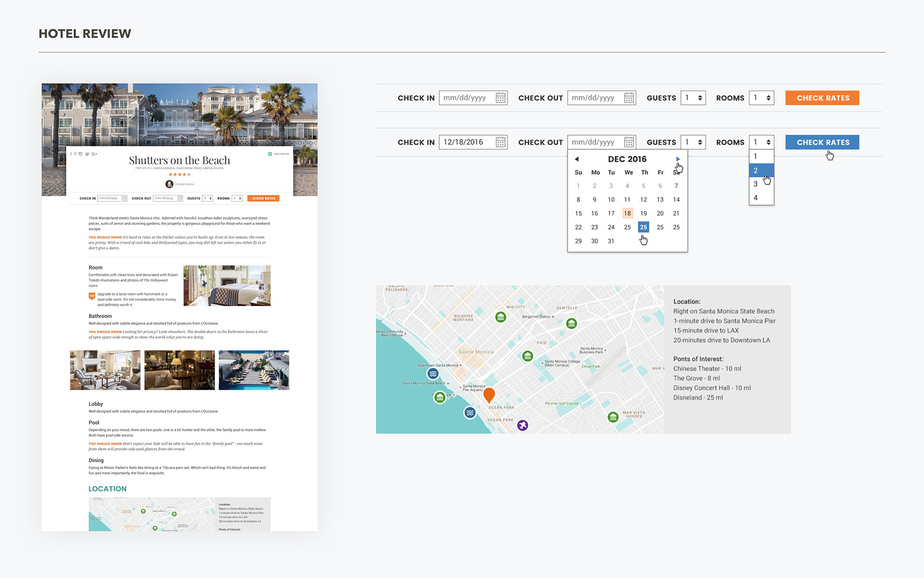
Task: Click green museum pin at Santa Monica Pier
Action: [x=439, y=398]
